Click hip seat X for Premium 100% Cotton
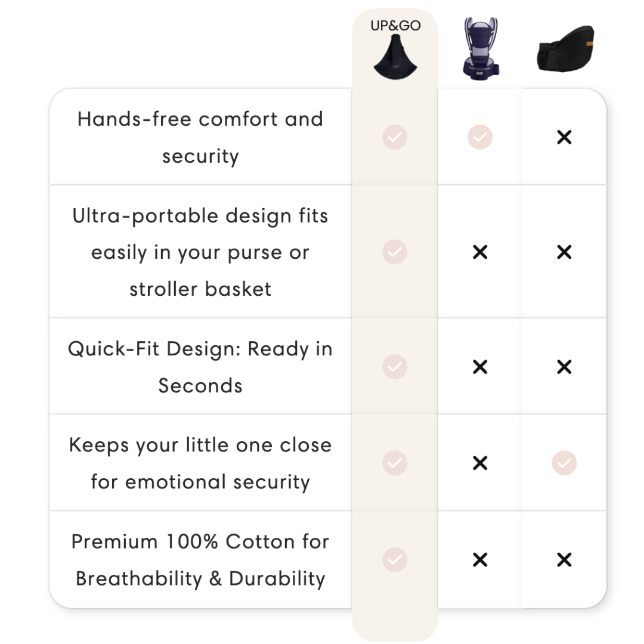 [x=564, y=559]
